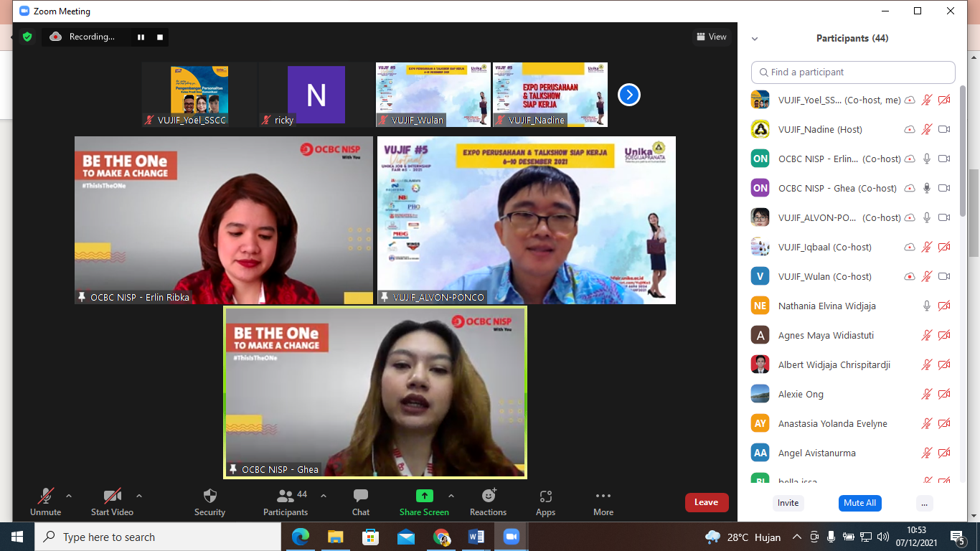Click the Mute All button

pos(859,503)
